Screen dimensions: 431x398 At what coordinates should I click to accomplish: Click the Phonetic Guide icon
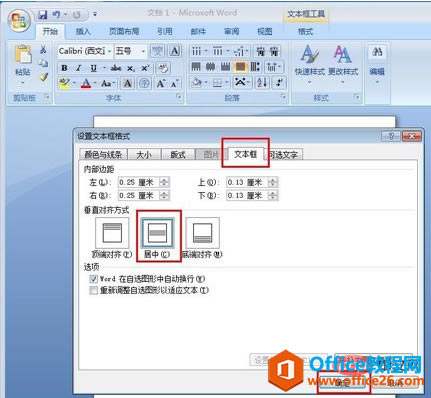click(157, 51)
